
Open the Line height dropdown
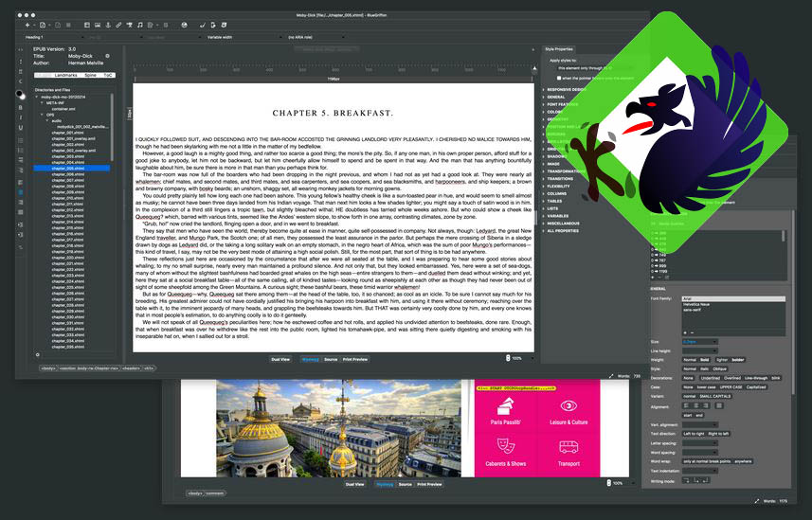[x=700, y=350]
